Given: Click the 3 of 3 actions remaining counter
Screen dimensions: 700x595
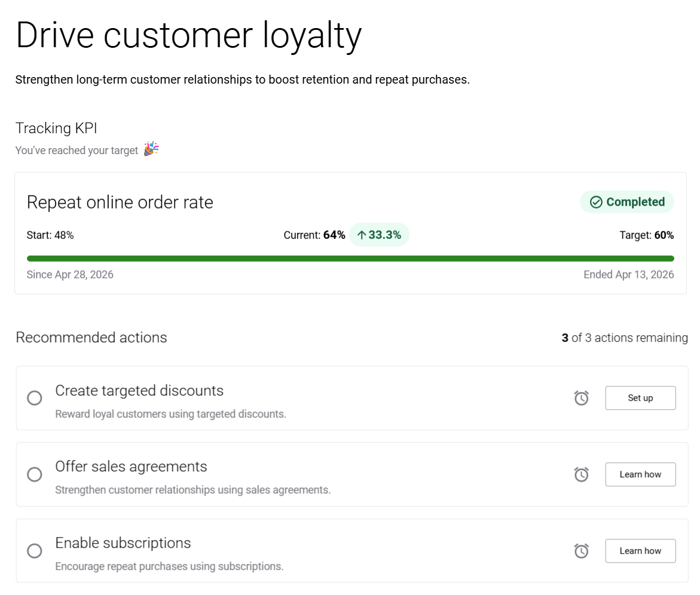Looking at the screenshot, I should pos(625,338).
